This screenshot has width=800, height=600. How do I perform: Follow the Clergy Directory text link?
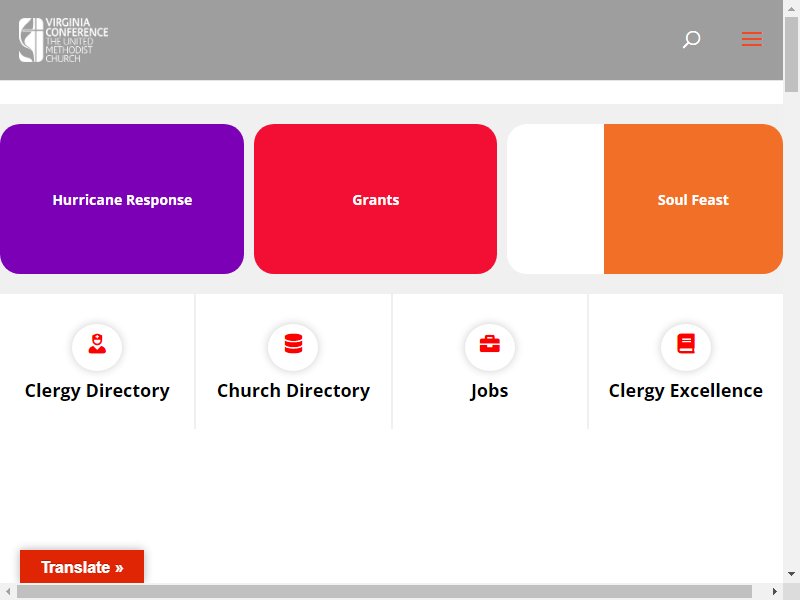(x=97, y=390)
